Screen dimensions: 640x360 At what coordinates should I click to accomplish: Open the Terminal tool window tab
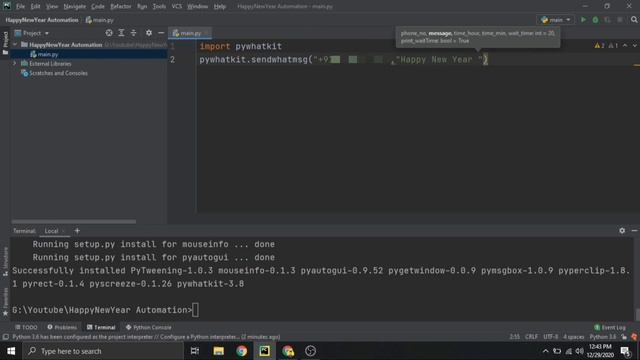101,327
